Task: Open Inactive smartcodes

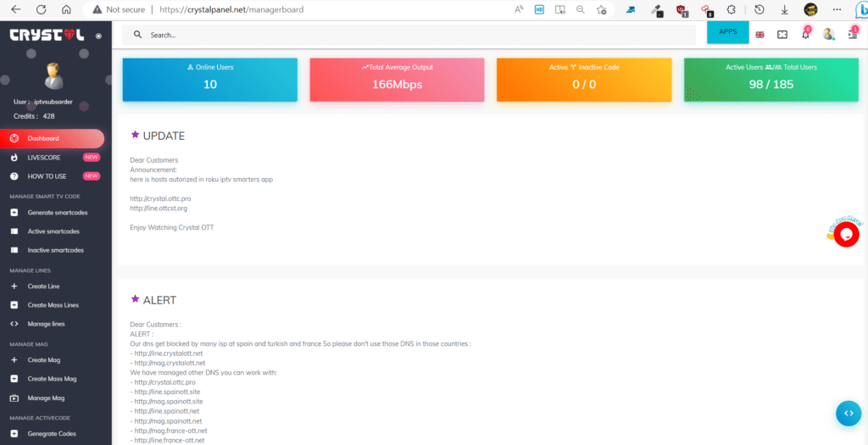Action: (55, 250)
